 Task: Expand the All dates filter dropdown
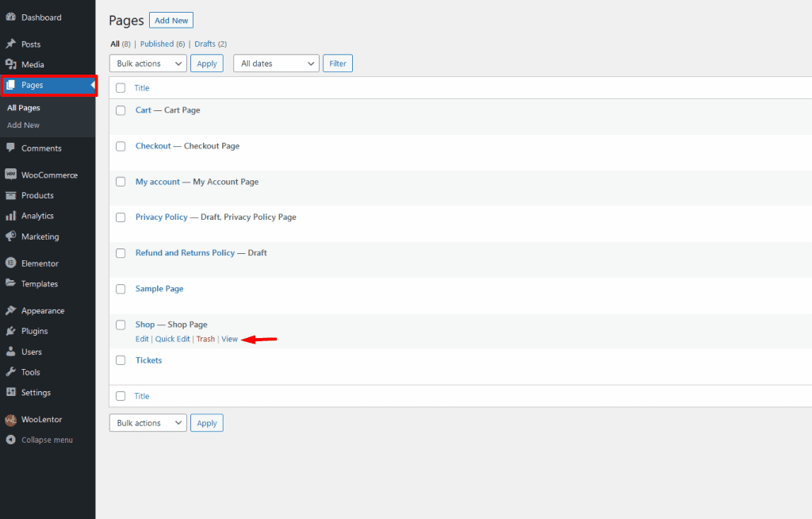[x=275, y=63]
